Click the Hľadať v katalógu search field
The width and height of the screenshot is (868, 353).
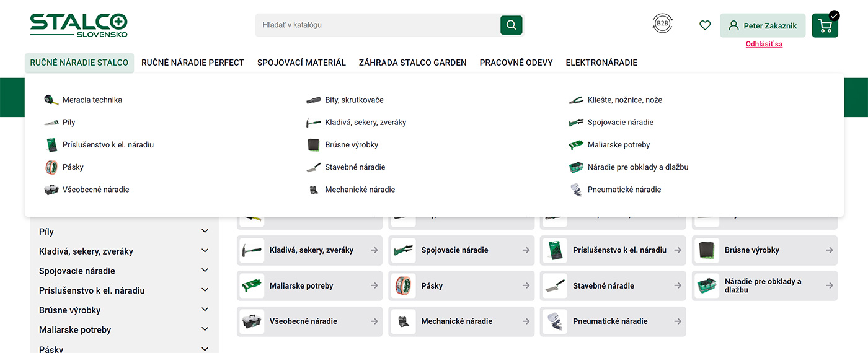(x=378, y=25)
